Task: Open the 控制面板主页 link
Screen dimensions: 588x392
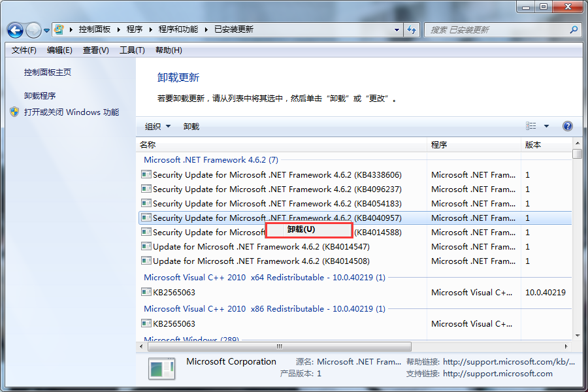Action: [48, 73]
